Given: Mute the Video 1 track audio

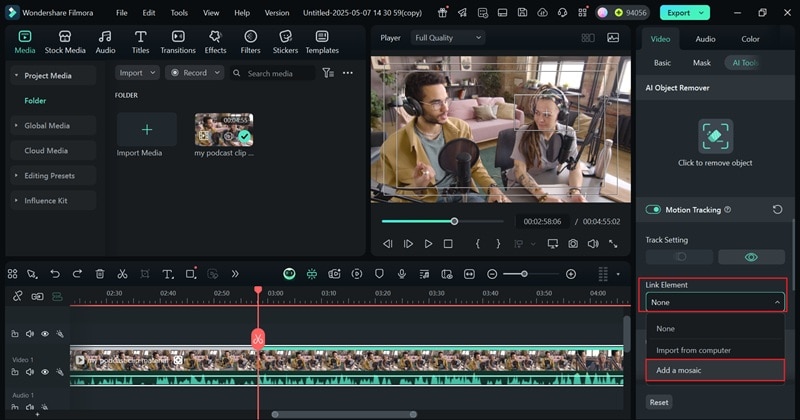Looking at the screenshot, I should [30, 371].
